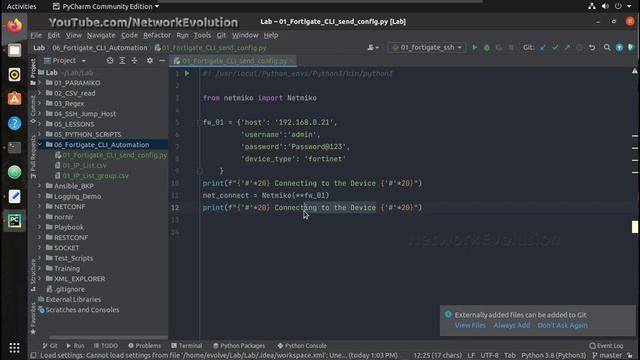Open the volume indicator in top bar

click(605, 6)
